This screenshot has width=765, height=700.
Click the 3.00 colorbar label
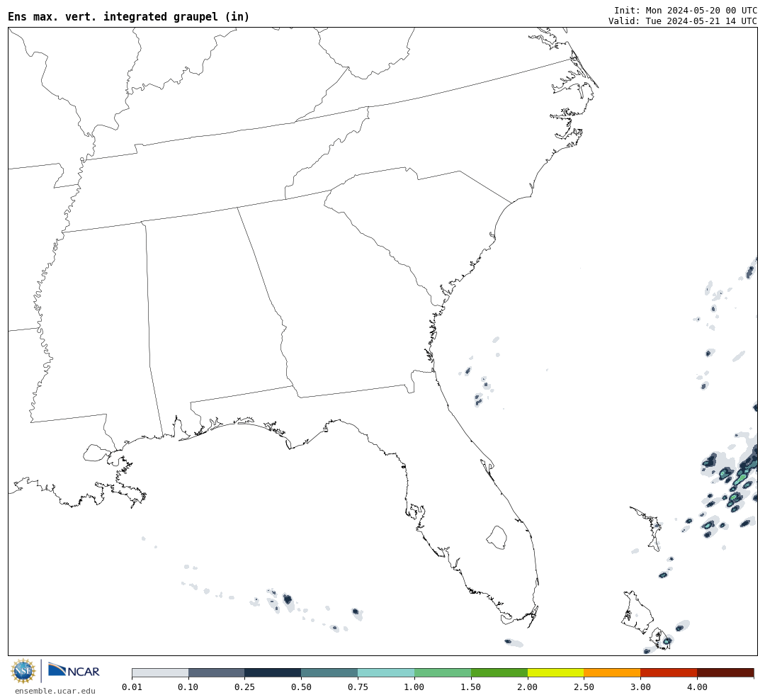(640, 687)
